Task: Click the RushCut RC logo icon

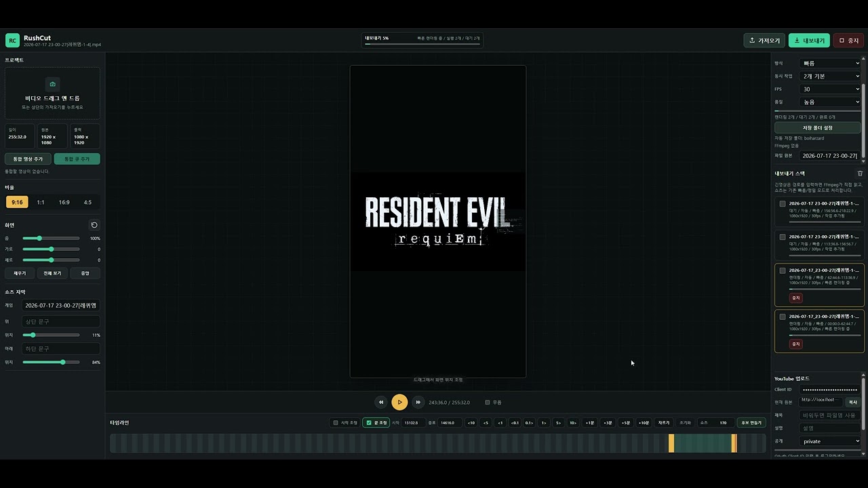Action: (x=12, y=41)
